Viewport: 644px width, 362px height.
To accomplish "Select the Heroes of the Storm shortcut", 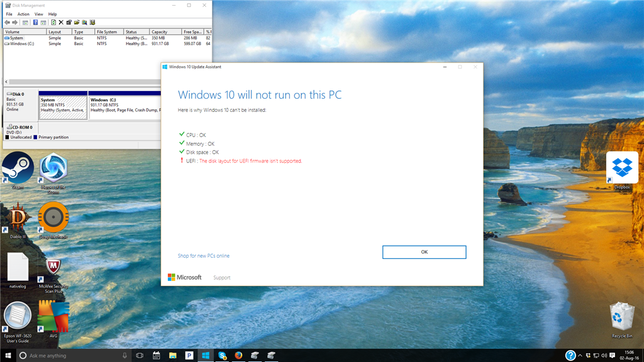I will coord(53,172).
